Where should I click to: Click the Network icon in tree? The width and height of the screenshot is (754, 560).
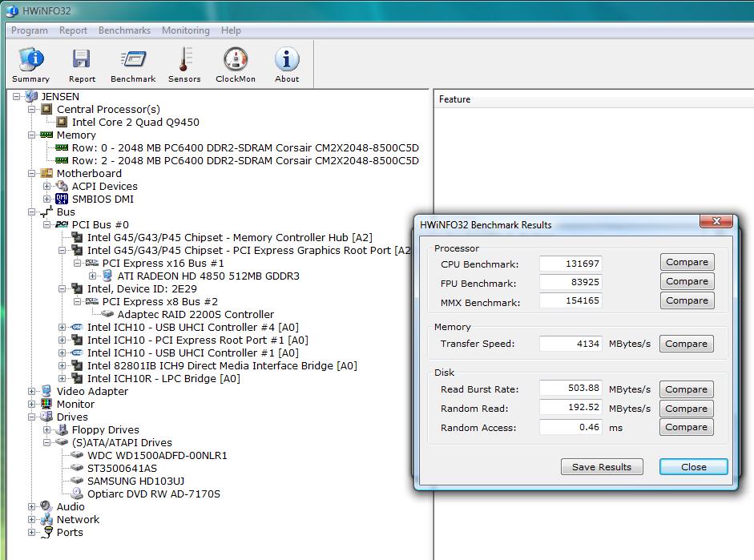[x=46, y=519]
